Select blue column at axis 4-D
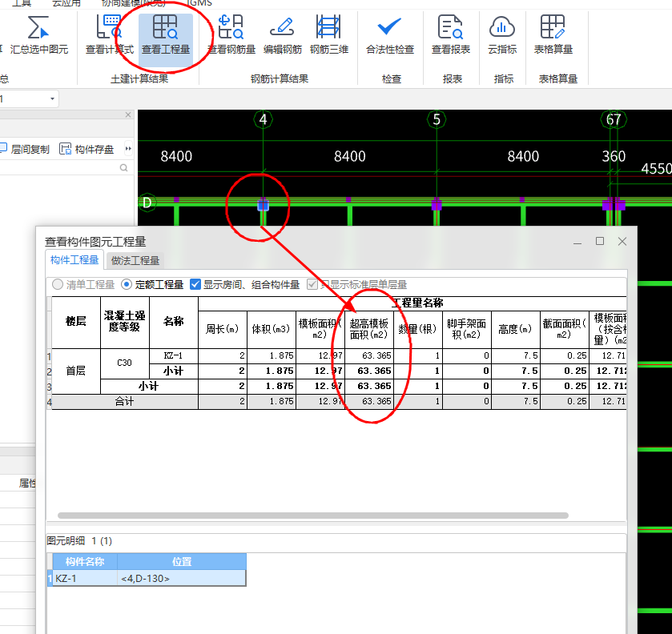 (x=264, y=205)
